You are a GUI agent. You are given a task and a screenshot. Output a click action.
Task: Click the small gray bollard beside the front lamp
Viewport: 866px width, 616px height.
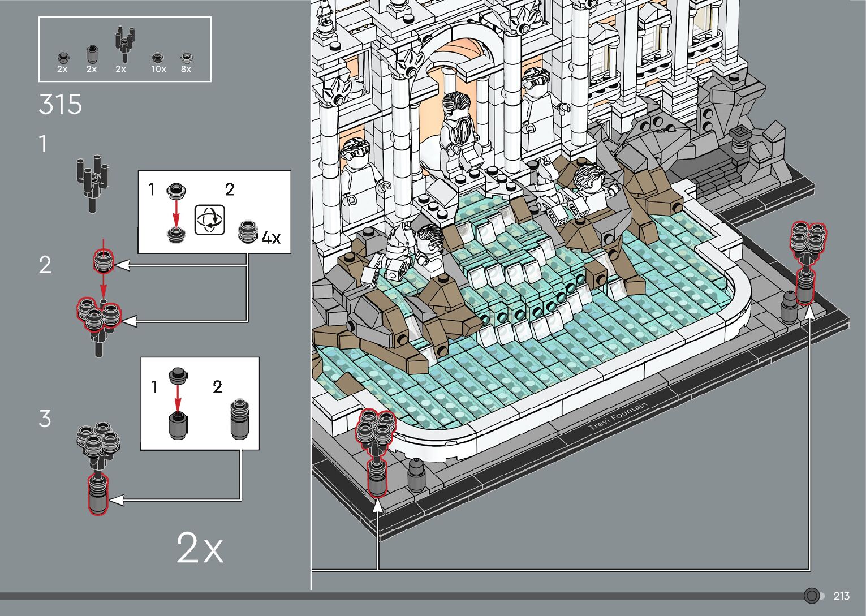coord(416,474)
